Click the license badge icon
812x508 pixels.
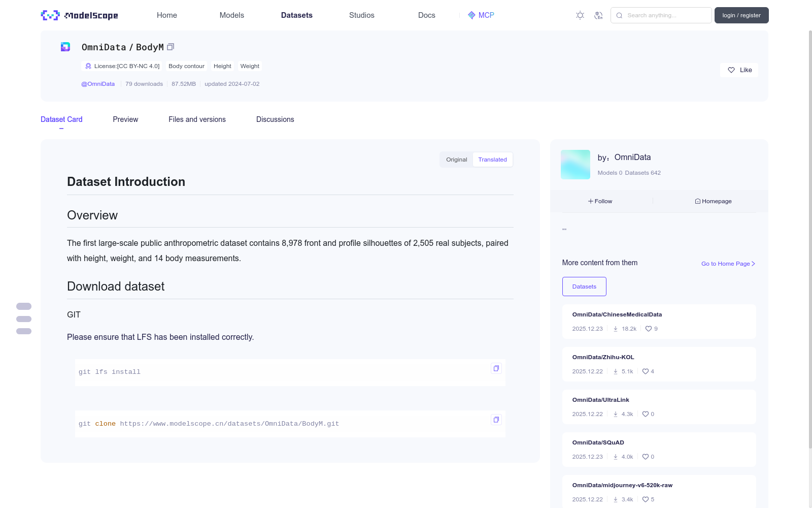coord(88,66)
